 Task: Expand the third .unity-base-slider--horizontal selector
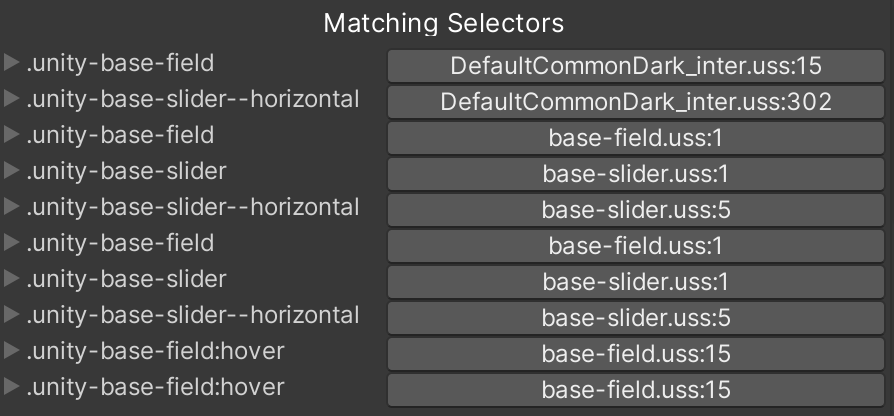[x=12, y=316]
